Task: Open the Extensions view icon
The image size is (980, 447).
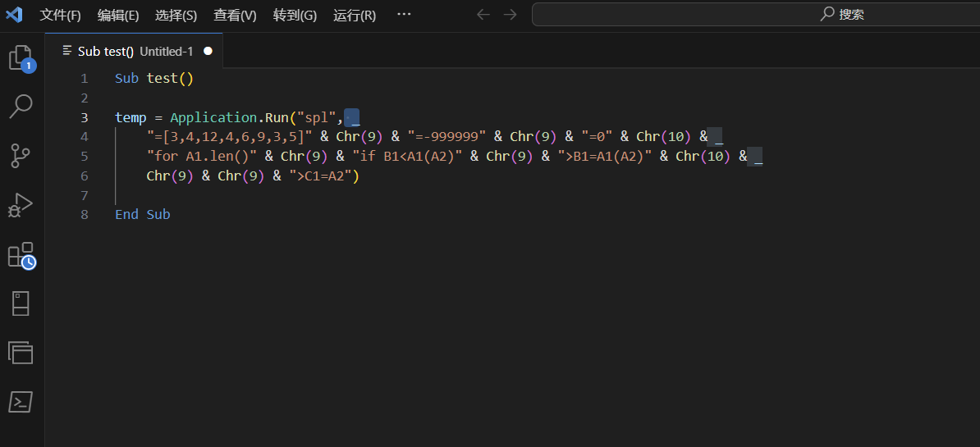Action: pos(21,255)
